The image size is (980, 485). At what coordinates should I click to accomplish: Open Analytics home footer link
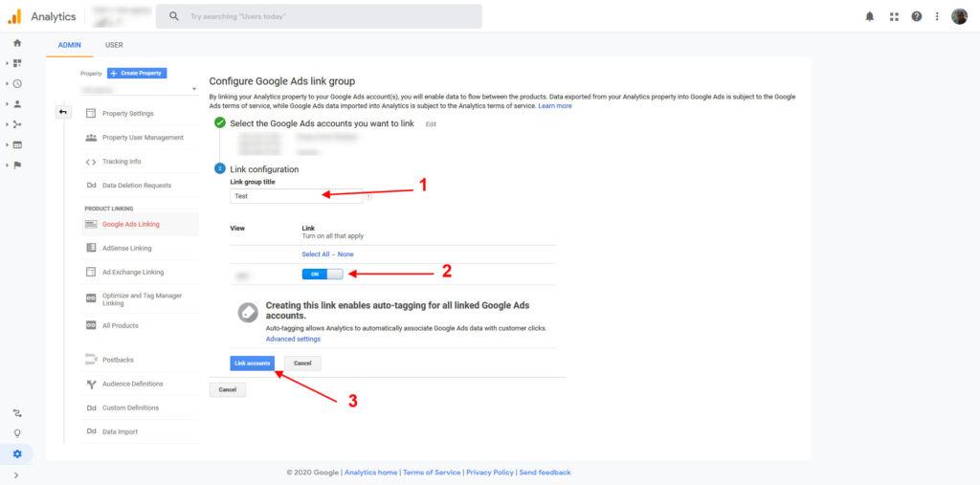(x=370, y=473)
